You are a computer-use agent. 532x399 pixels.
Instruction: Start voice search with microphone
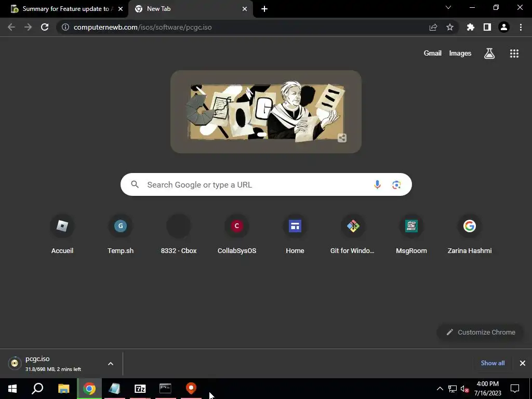377,184
